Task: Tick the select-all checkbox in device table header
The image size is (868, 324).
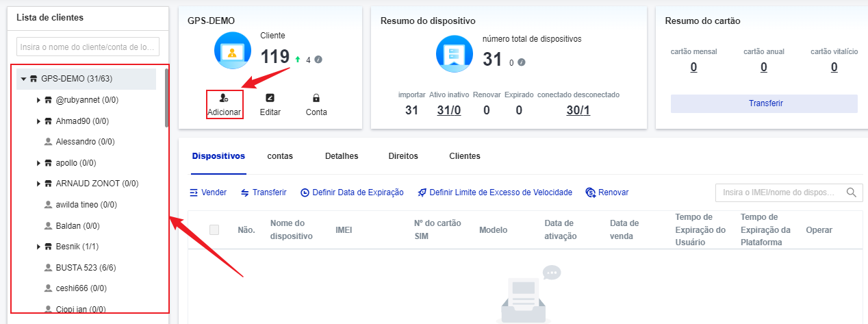Action: pos(214,230)
